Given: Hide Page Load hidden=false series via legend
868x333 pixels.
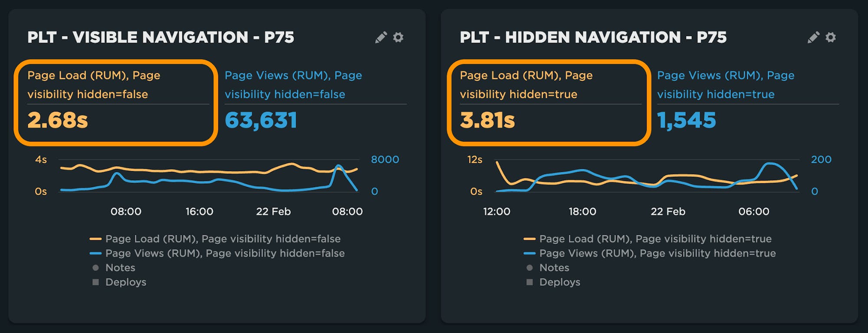Looking at the screenshot, I should point(223,239).
